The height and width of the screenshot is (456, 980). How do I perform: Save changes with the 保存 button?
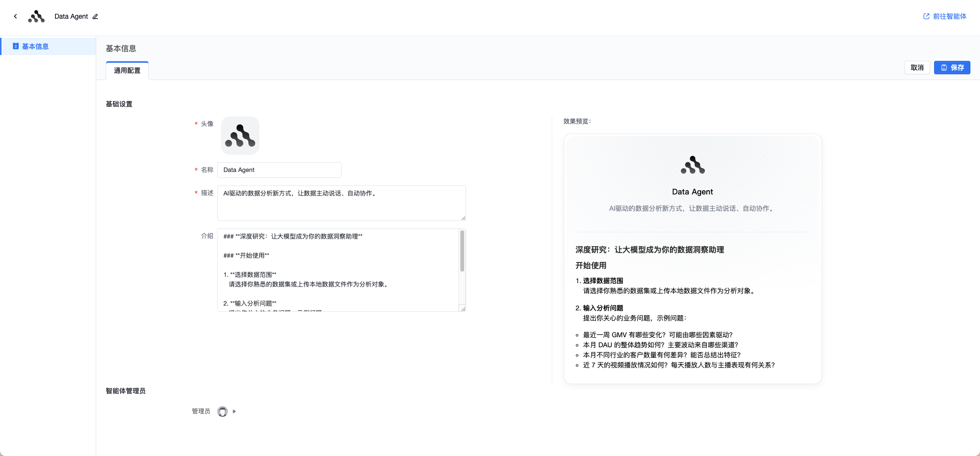tap(952, 68)
